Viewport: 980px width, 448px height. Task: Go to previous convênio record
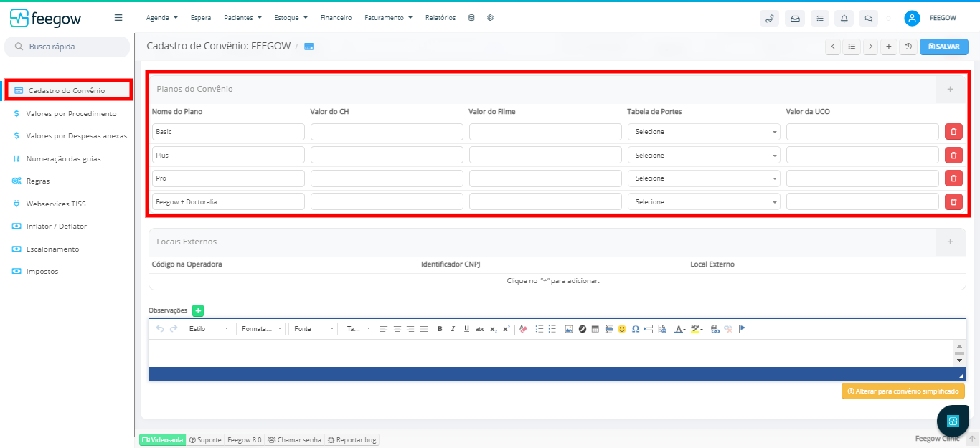click(833, 47)
